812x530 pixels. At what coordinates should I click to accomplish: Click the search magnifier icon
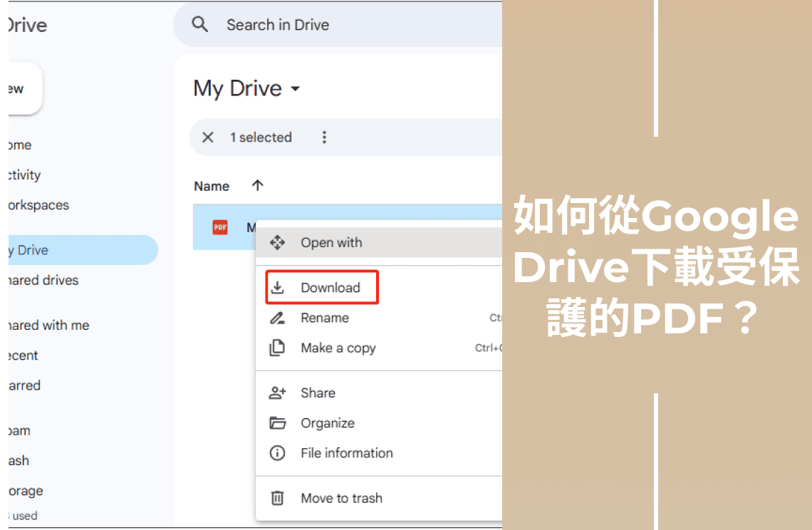click(200, 24)
